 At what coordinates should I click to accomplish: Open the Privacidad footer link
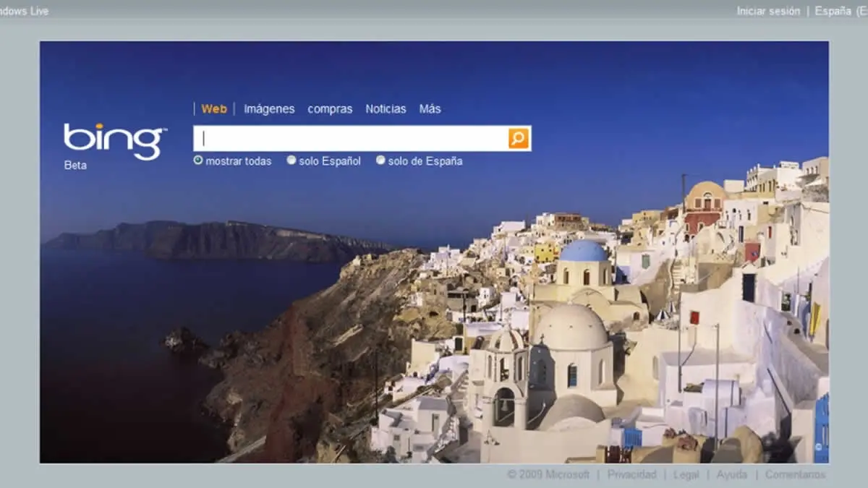631,475
